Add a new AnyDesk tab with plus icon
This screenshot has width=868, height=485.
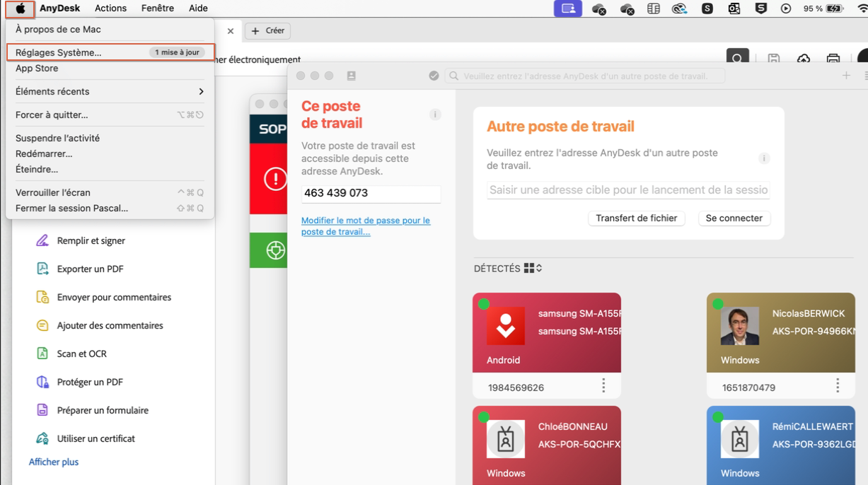[846, 76]
